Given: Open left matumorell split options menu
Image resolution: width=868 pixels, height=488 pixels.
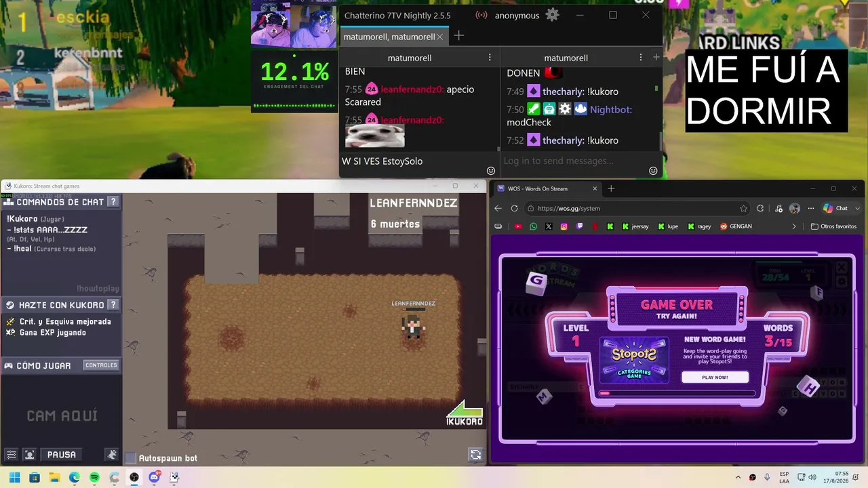Looking at the screenshot, I should [x=490, y=58].
